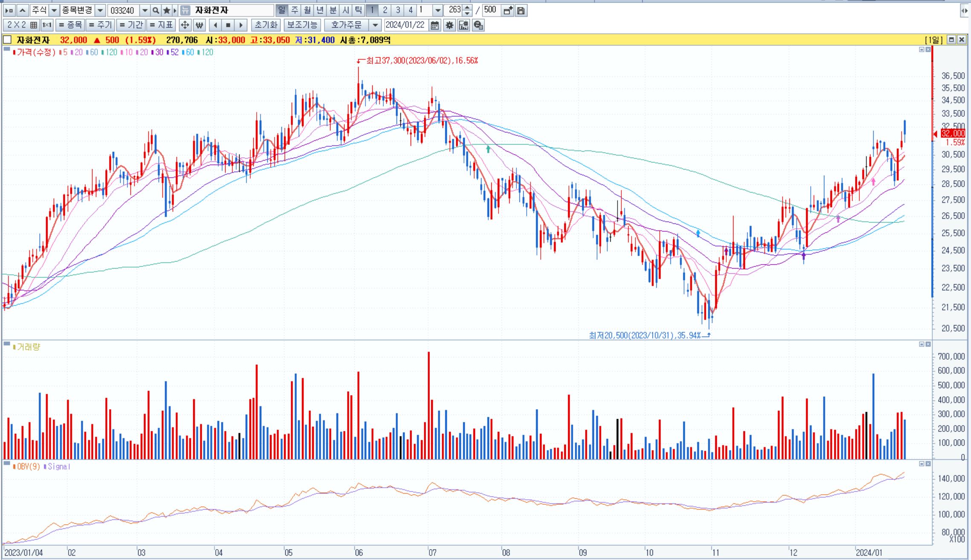971x560 pixels.
Task: Click the save floppy disk icon
Action: point(521,10)
